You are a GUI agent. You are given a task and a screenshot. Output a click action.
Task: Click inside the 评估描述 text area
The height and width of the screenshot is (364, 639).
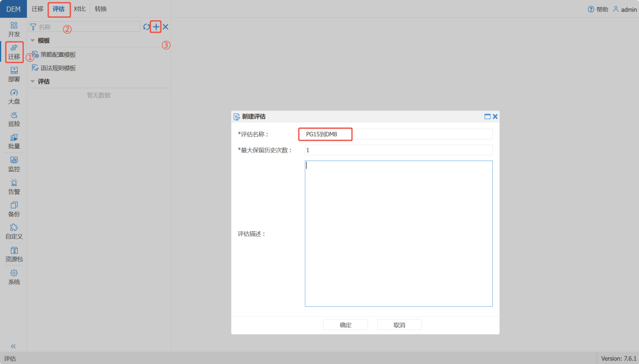click(399, 234)
